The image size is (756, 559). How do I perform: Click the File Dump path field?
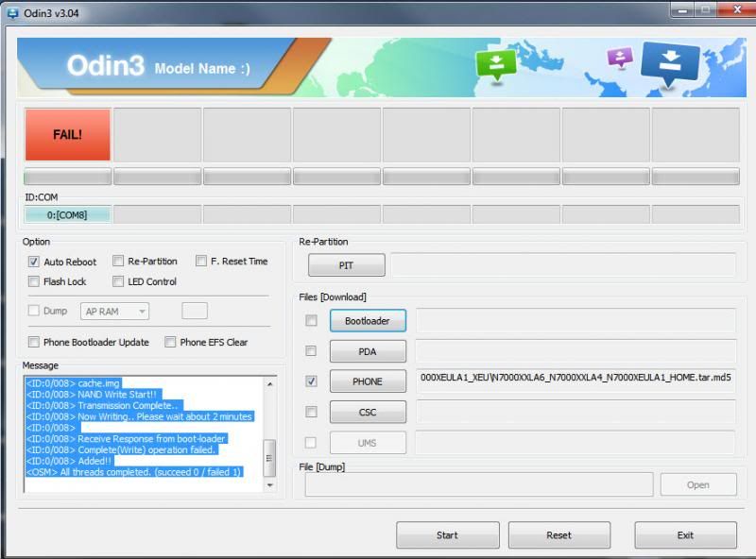479,484
